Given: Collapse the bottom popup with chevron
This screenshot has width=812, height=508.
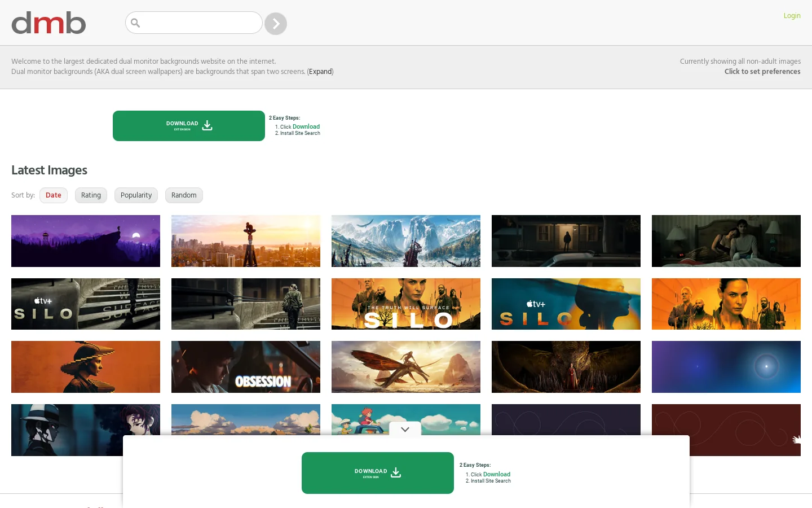Looking at the screenshot, I should pos(405,430).
